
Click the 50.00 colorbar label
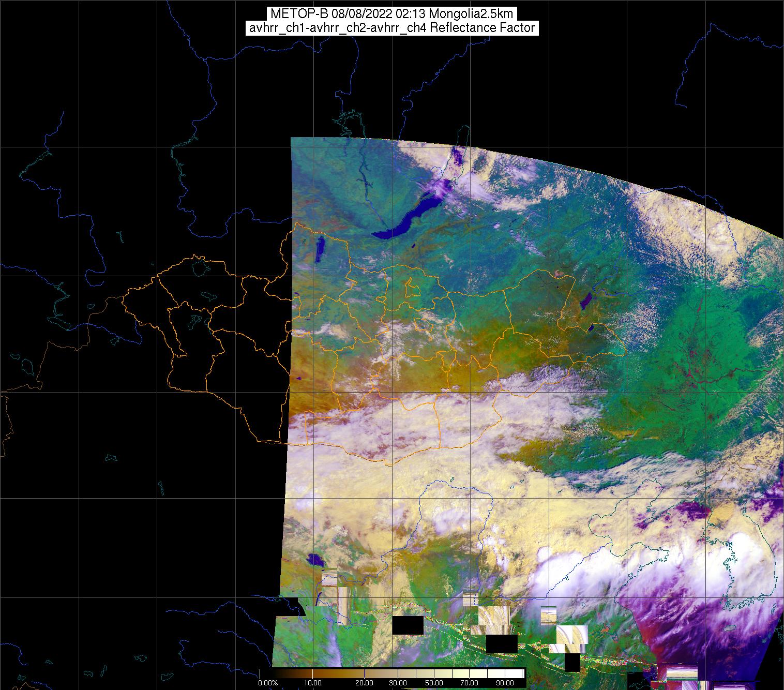pos(434,683)
